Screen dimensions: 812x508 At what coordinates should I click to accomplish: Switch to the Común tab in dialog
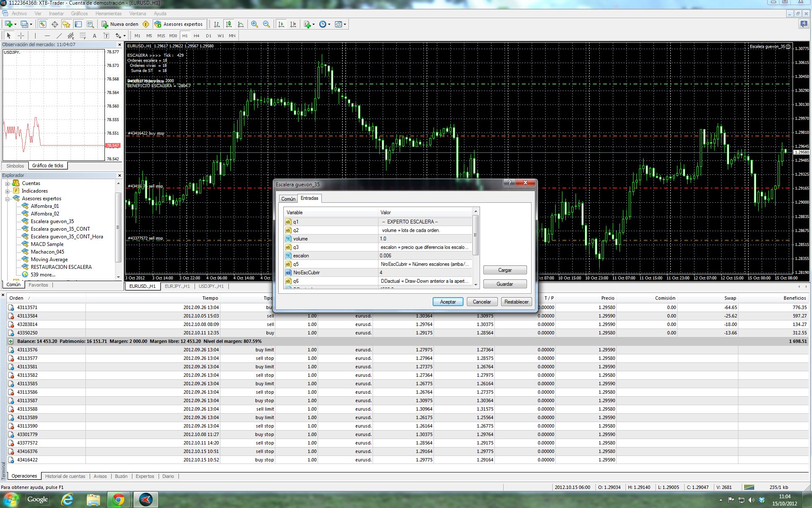click(288, 199)
